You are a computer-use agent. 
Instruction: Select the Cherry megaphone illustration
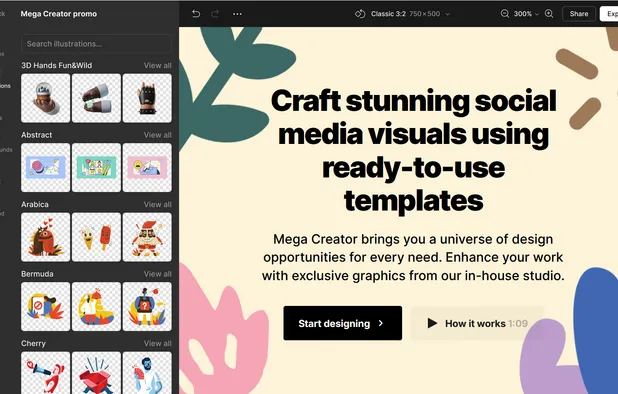(x=46, y=373)
